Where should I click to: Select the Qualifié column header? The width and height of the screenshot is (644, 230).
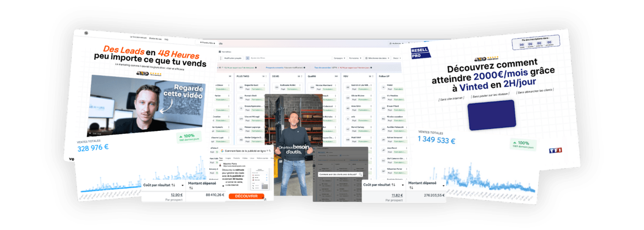click(312, 76)
